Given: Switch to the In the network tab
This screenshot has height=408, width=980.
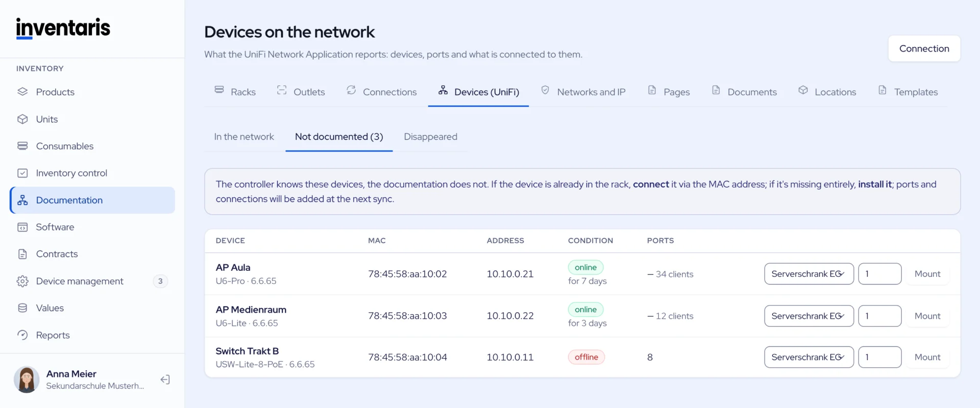Looking at the screenshot, I should pyautogui.click(x=244, y=137).
